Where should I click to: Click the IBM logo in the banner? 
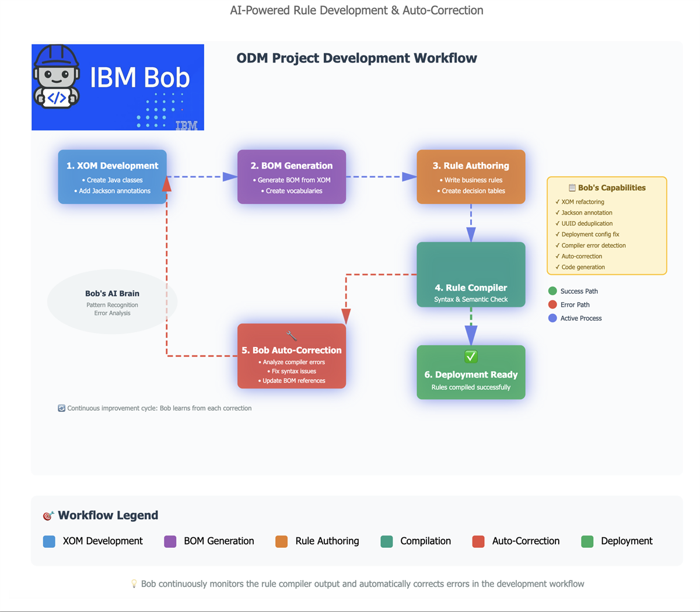coord(186,125)
